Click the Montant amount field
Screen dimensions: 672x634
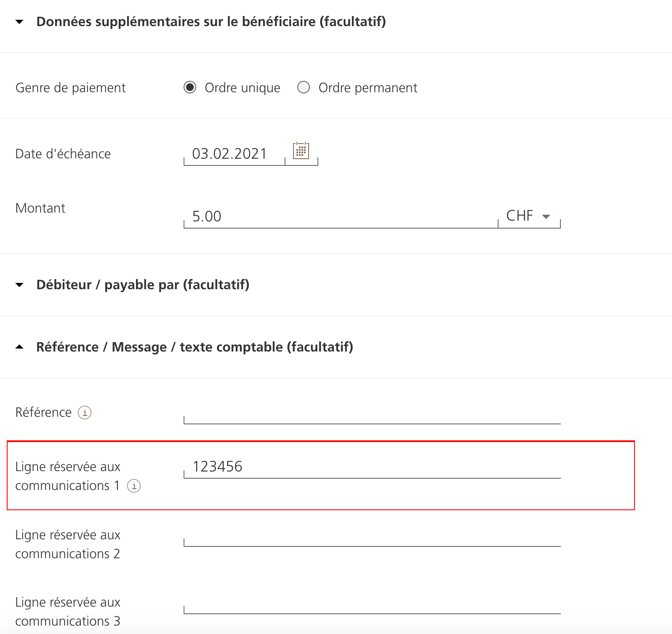[340, 216]
